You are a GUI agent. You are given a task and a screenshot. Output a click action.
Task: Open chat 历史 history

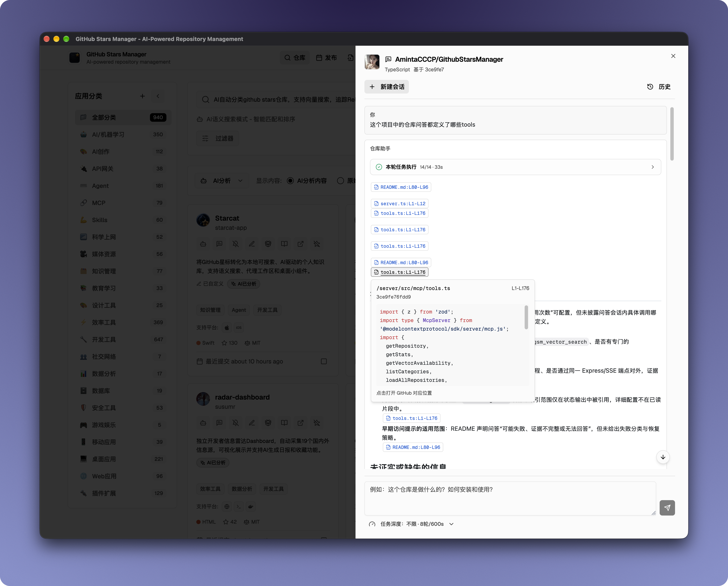coord(659,87)
